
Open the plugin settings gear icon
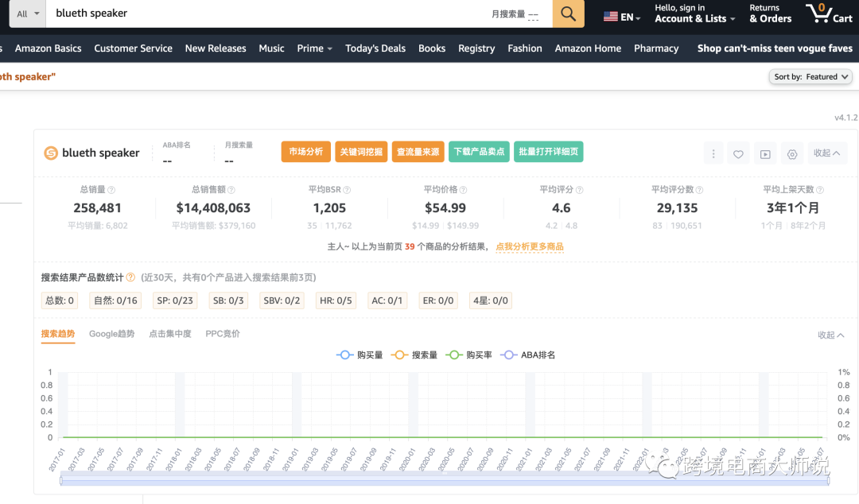(x=792, y=154)
